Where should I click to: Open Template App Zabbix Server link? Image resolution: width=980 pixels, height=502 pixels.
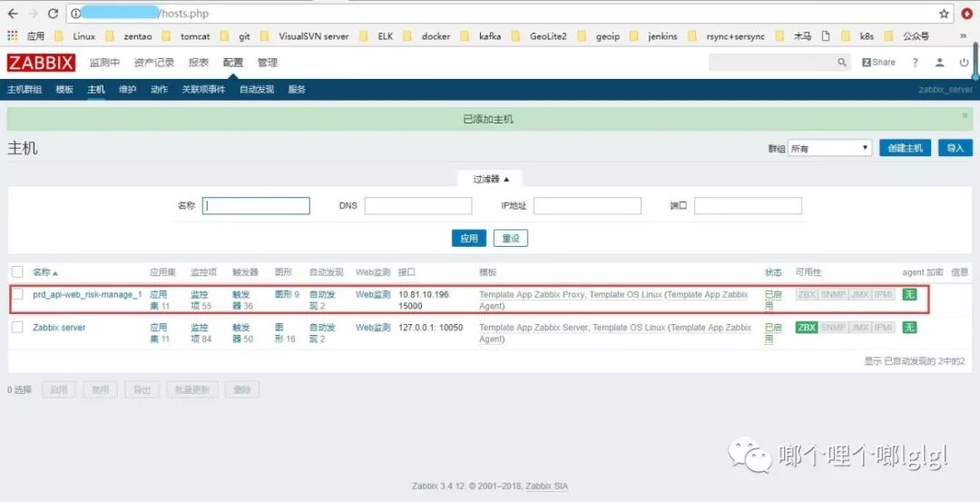534,328
